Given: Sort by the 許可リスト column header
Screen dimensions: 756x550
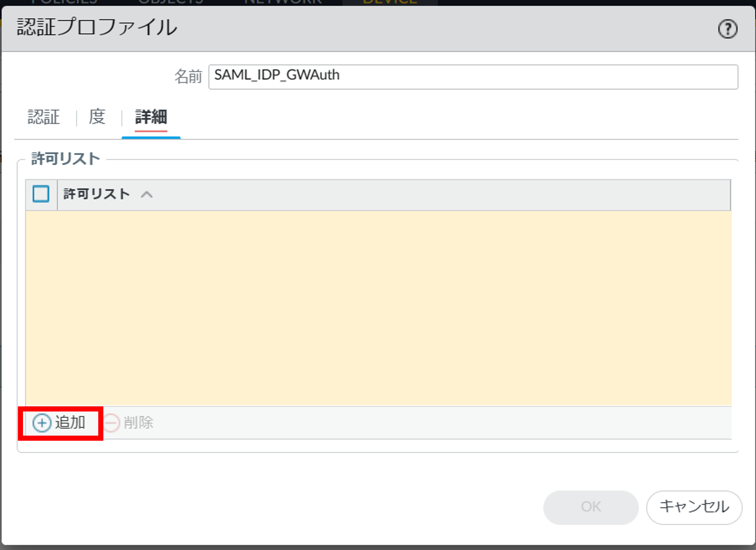Looking at the screenshot, I should (x=96, y=194).
